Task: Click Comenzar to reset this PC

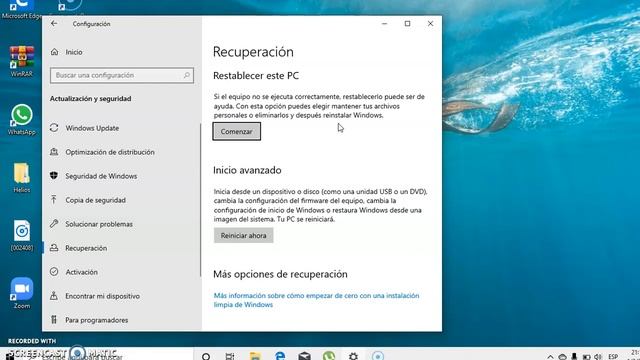Action: [237, 131]
